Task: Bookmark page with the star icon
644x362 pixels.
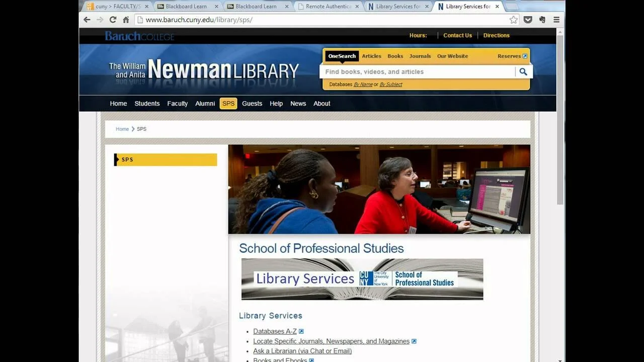Action: coord(513,20)
